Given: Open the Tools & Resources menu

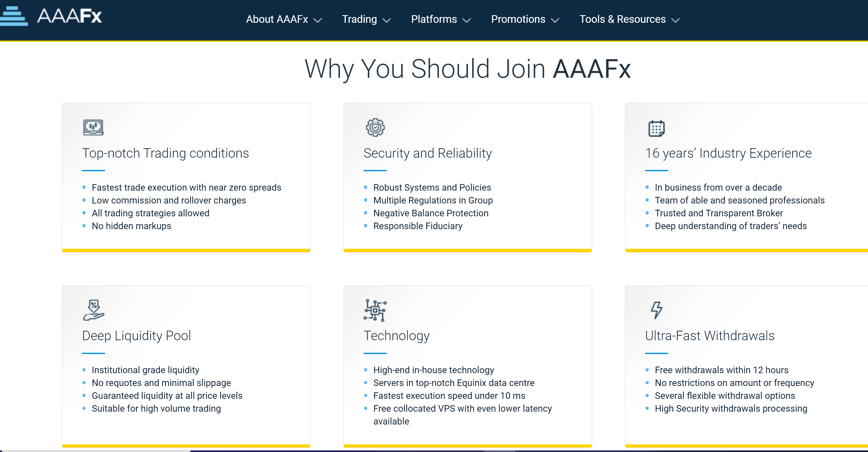Looking at the screenshot, I should point(622,19).
